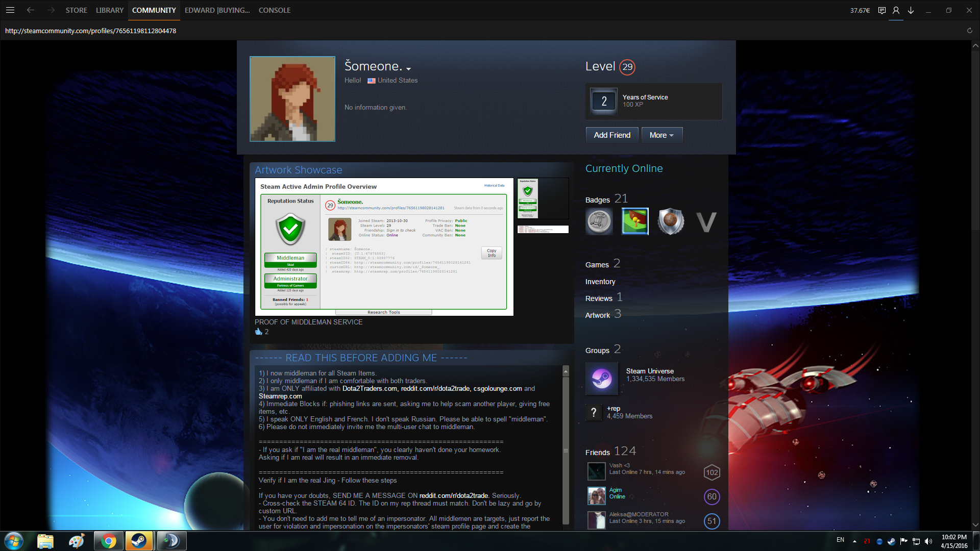Expand the More dropdown button

661,135
